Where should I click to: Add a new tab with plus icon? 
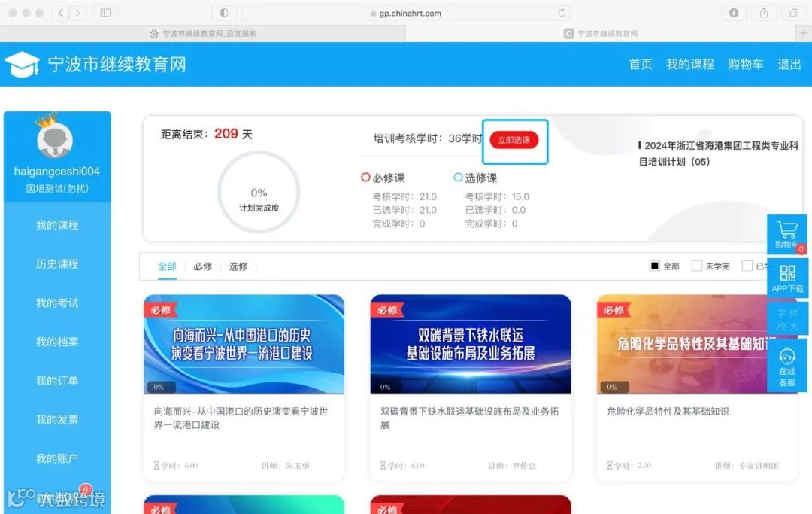[x=804, y=33]
